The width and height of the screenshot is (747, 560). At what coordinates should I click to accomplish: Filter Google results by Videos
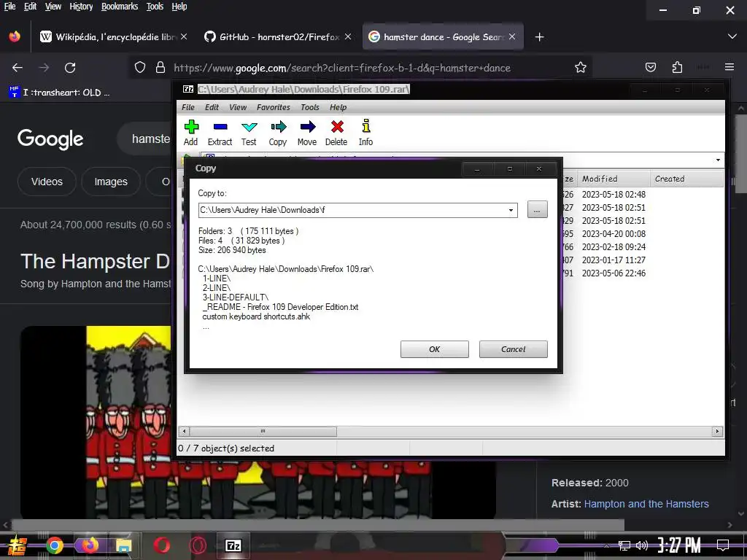[x=47, y=182]
